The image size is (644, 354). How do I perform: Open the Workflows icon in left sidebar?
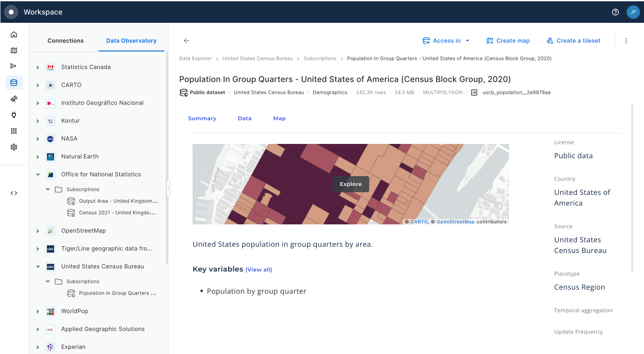pos(14,66)
